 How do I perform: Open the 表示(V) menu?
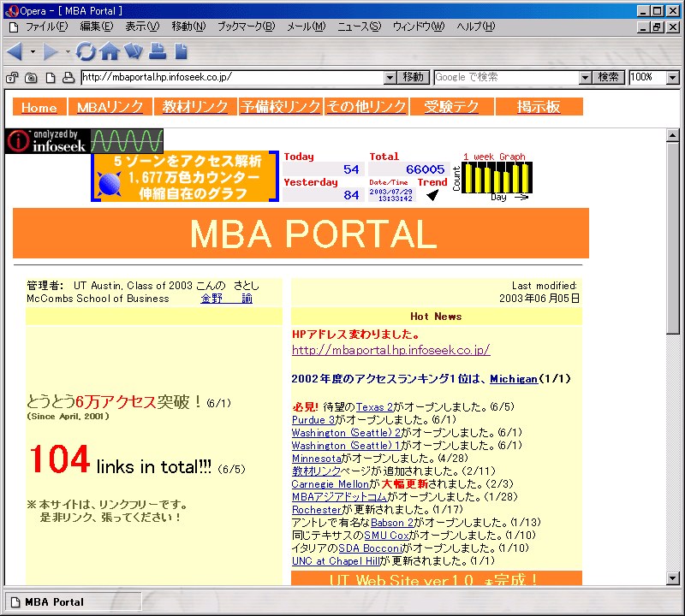point(142,27)
